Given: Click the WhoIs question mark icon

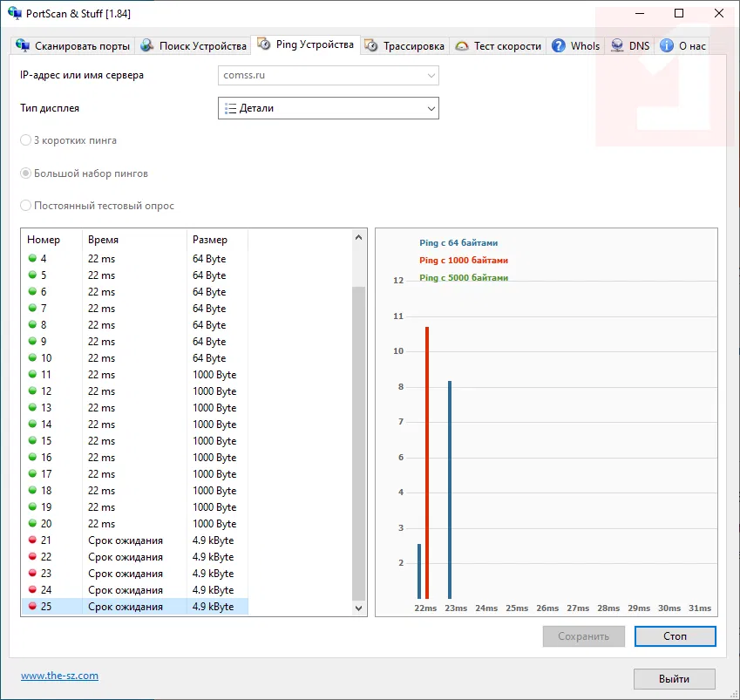Looking at the screenshot, I should (x=559, y=46).
